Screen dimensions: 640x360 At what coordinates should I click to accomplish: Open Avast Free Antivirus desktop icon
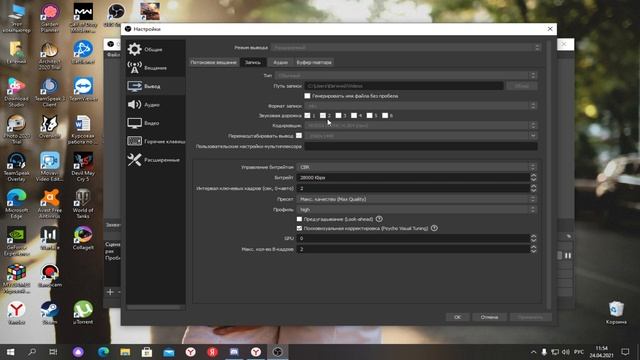(49, 204)
